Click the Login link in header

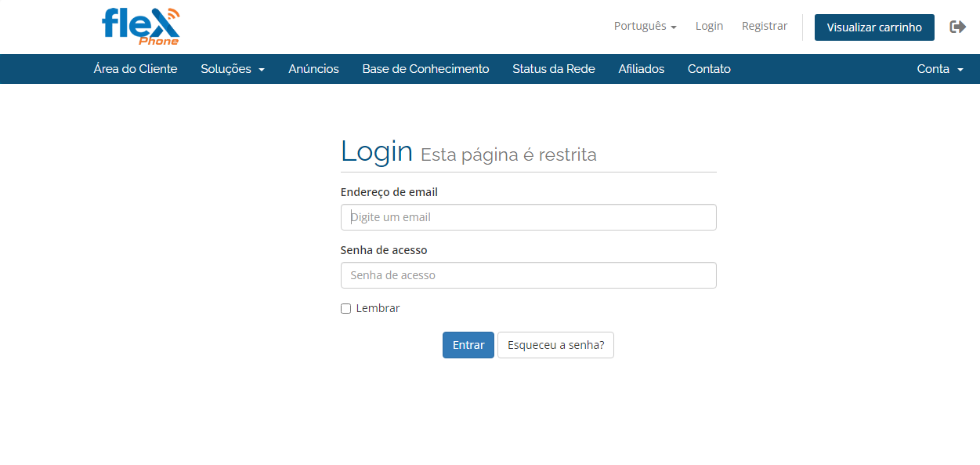click(709, 26)
